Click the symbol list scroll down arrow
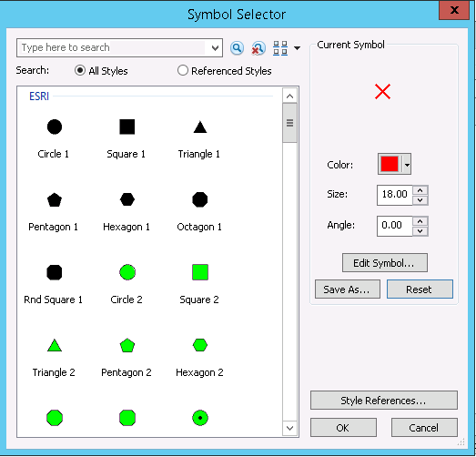Image resolution: width=476 pixels, height=457 pixels. click(x=289, y=428)
